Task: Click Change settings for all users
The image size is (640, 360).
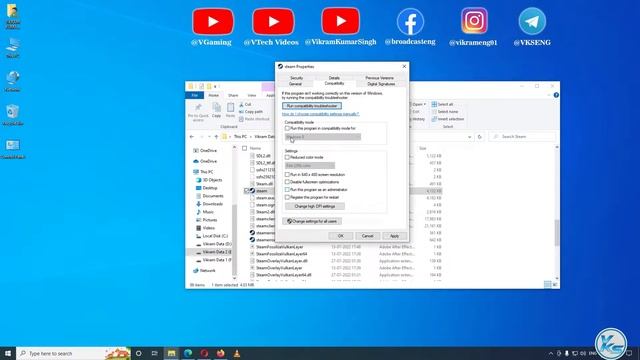Action: click(x=312, y=221)
